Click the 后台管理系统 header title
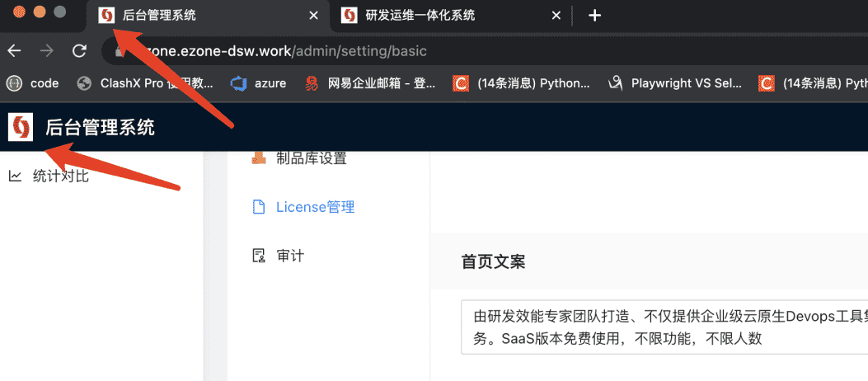The width and height of the screenshot is (868, 381). coord(100,127)
